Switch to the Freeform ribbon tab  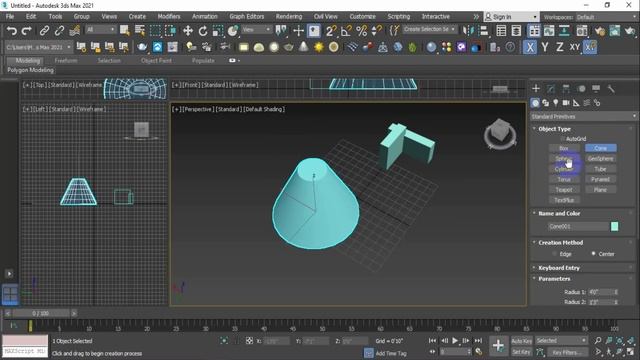pyautogui.click(x=66, y=60)
